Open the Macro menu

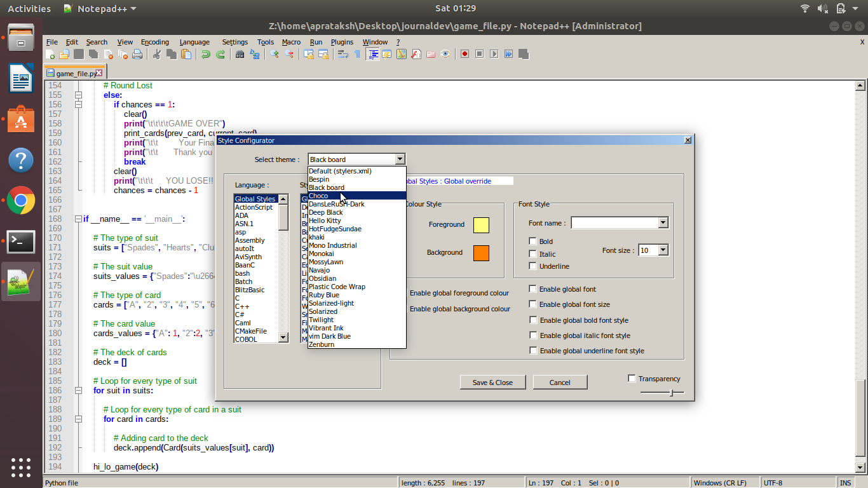[x=291, y=42]
